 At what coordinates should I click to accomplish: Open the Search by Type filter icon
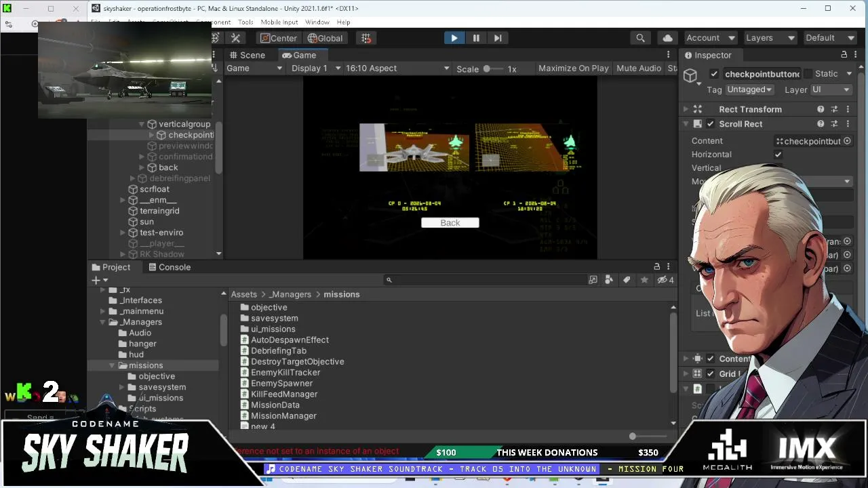pos(609,280)
